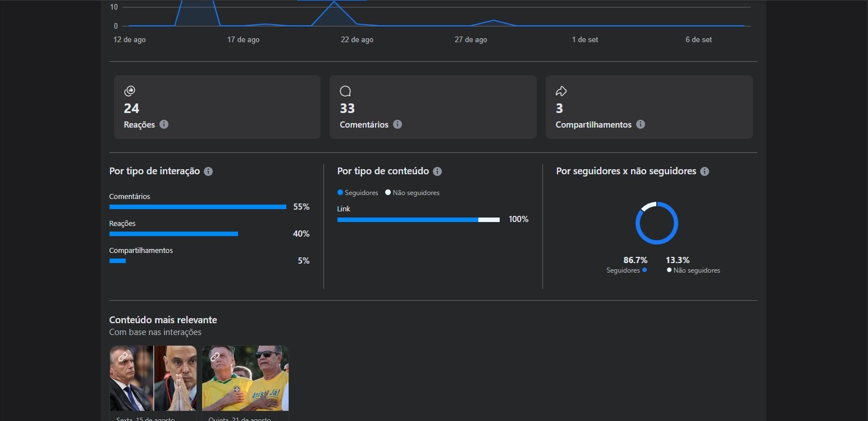Click the followers donut chart
Viewport: 868px width, 421px height.
pos(656,223)
